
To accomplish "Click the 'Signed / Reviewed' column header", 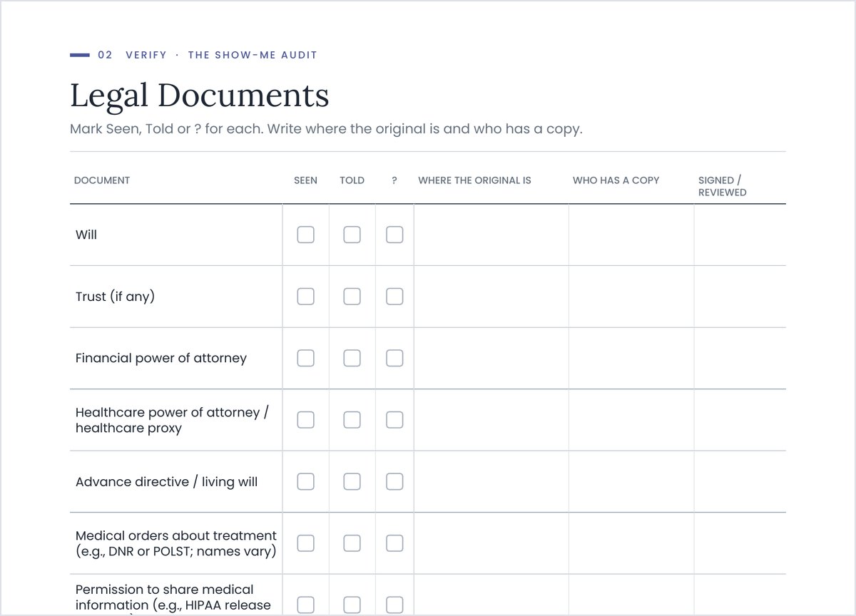I will (723, 186).
